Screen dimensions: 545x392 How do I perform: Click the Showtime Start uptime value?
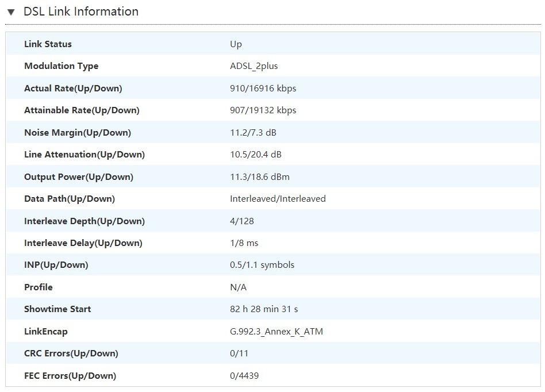point(264,309)
